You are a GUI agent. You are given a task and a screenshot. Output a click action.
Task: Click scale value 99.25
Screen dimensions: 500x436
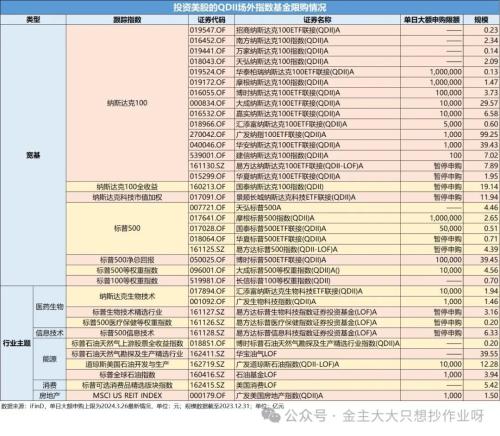(x=489, y=135)
